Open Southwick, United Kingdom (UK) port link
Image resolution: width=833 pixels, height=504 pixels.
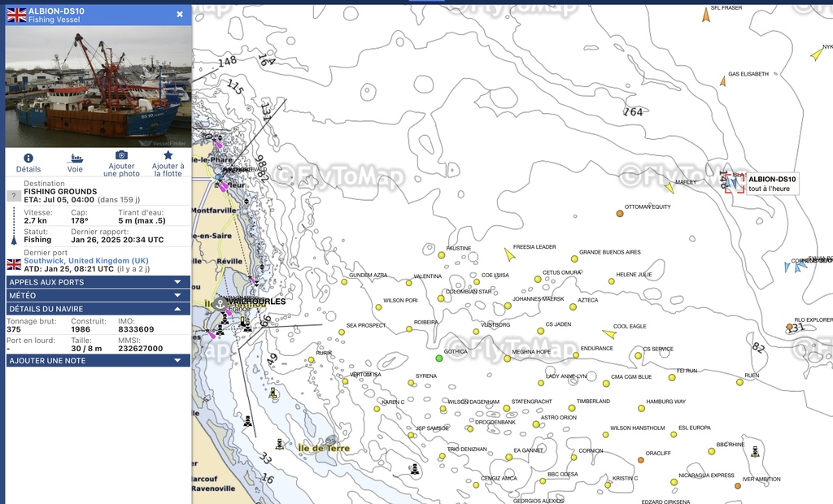click(x=86, y=261)
